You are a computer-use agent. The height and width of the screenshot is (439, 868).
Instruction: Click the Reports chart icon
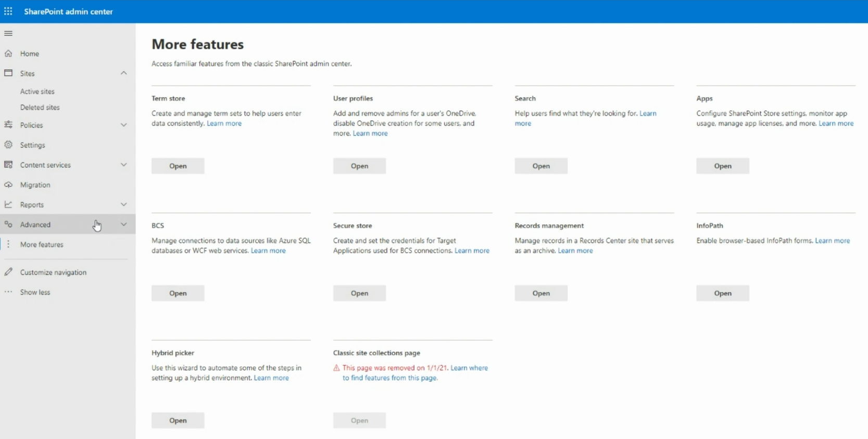8,204
